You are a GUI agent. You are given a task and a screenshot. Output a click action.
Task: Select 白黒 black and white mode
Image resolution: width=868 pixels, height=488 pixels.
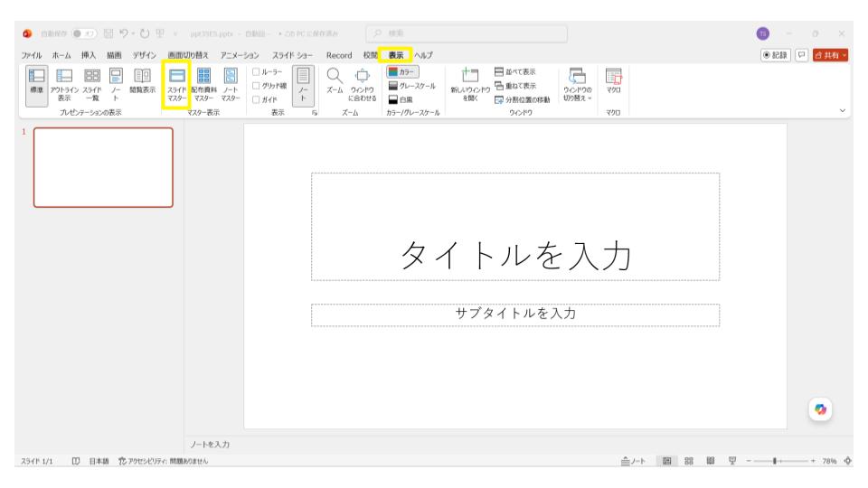[x=401, y=99]
